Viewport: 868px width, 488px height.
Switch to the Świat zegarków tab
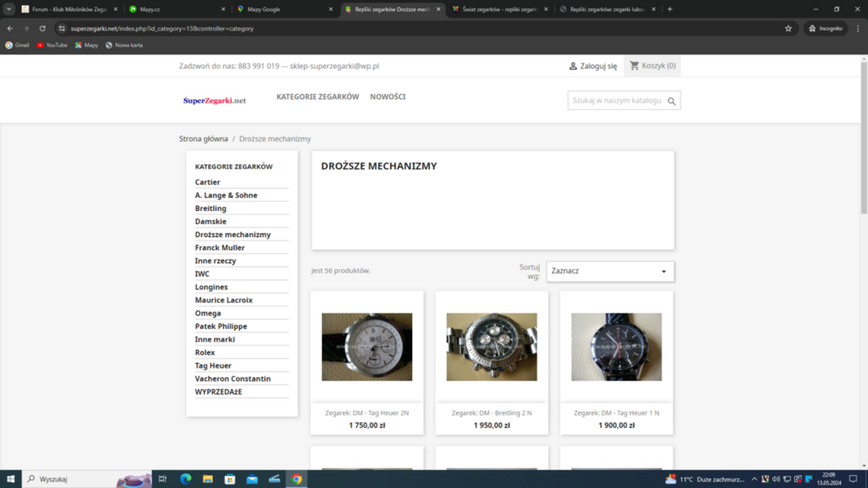tap(498, 9)
